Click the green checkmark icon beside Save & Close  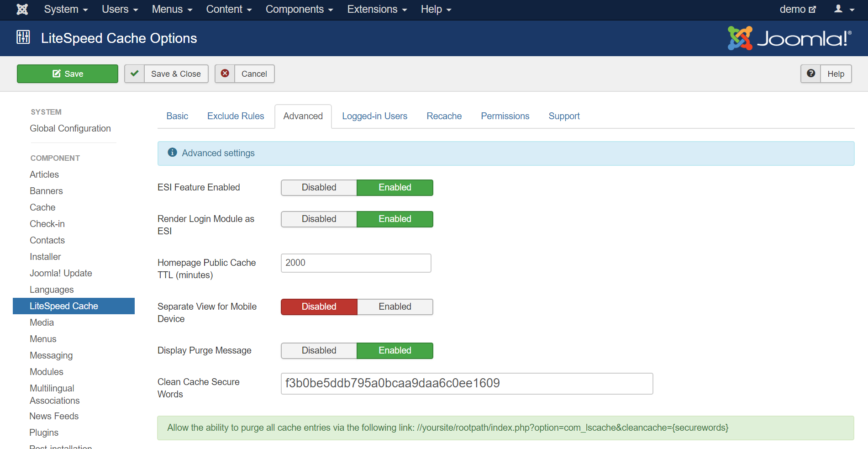pyautogui.click(x=135, y=74)
